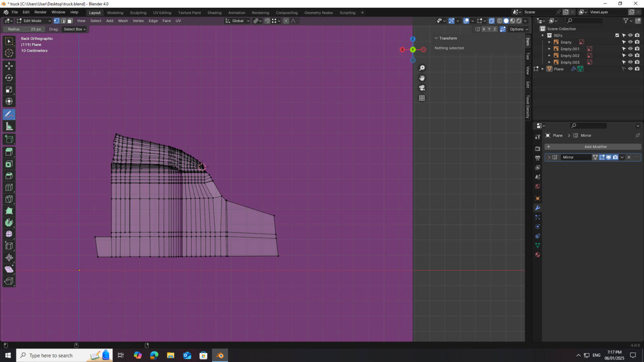Enable edge select mode
644x362 pixels.
point(63,21)
